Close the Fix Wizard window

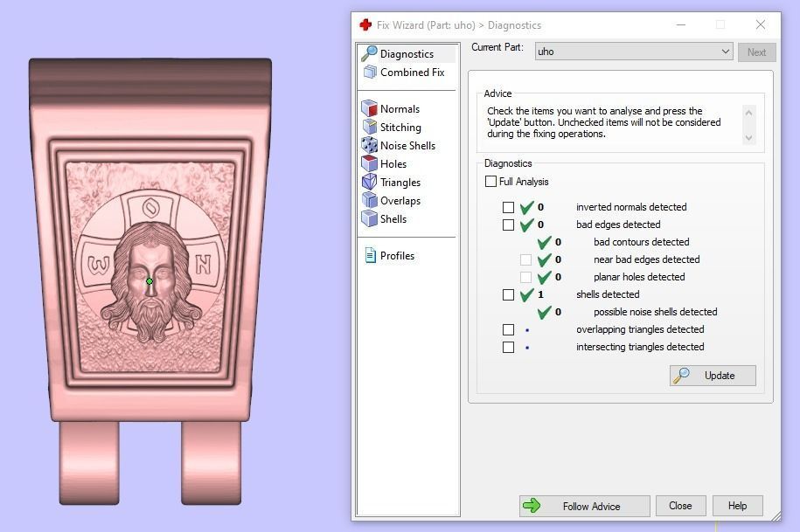click(760, 24)
